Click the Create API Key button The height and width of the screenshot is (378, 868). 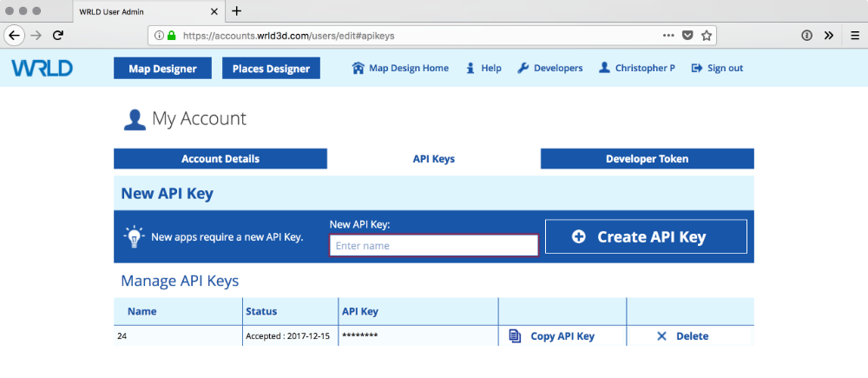click(646, 236)
